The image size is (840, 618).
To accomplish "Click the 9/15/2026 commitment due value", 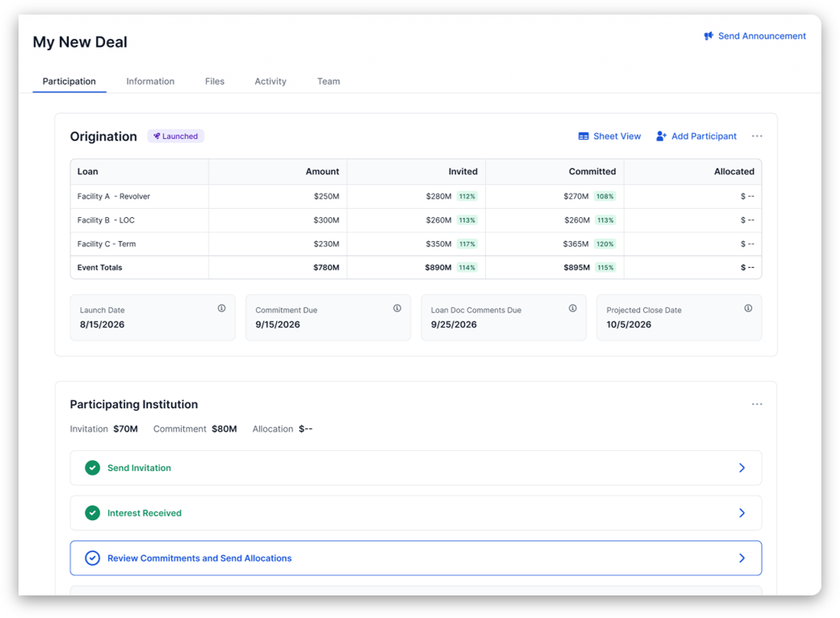I will pos(278,324).
